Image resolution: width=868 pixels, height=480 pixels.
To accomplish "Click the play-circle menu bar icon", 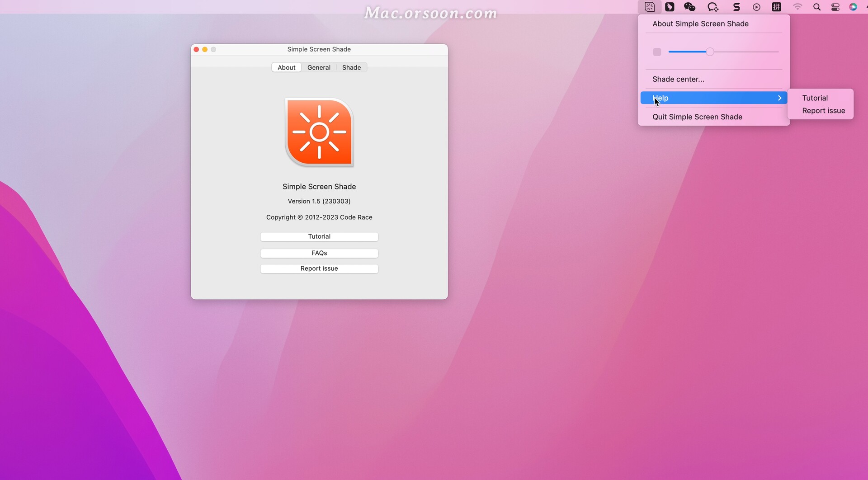I will (756, 7).
